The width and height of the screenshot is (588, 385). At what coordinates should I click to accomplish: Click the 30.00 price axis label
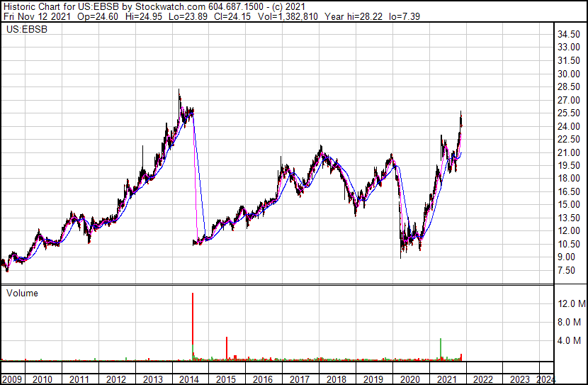[569, 74]
